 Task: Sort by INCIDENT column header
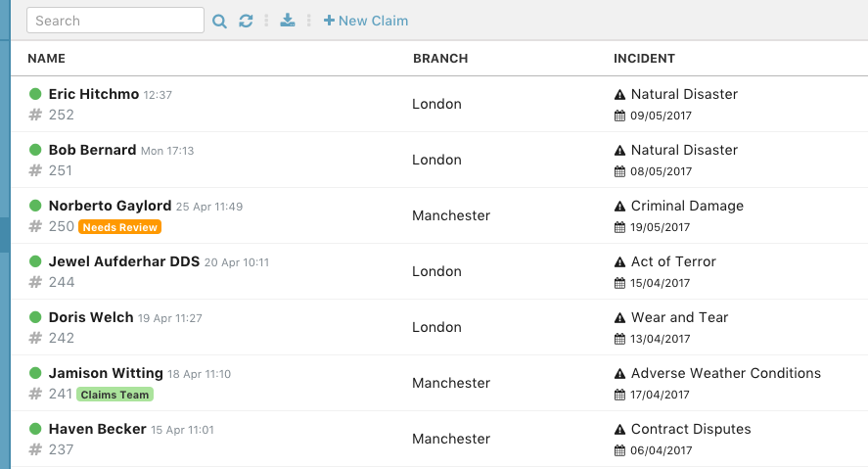[x=644, y=58]
